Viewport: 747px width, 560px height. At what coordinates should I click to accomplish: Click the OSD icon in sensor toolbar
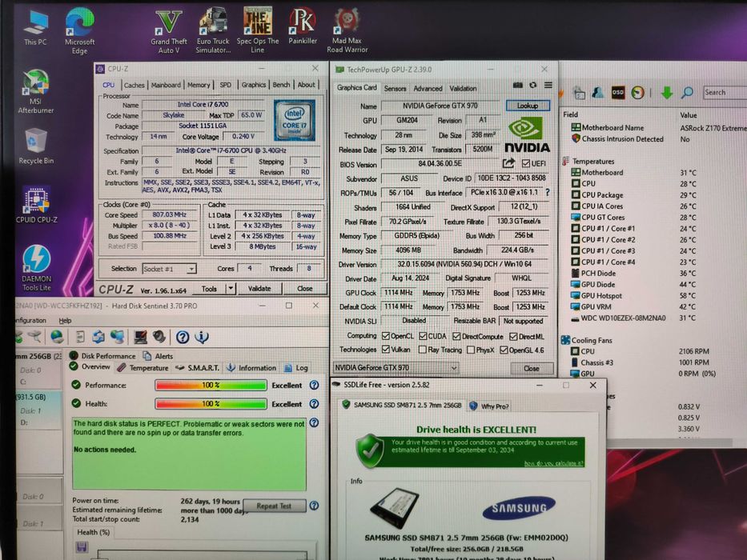[618, 92]
